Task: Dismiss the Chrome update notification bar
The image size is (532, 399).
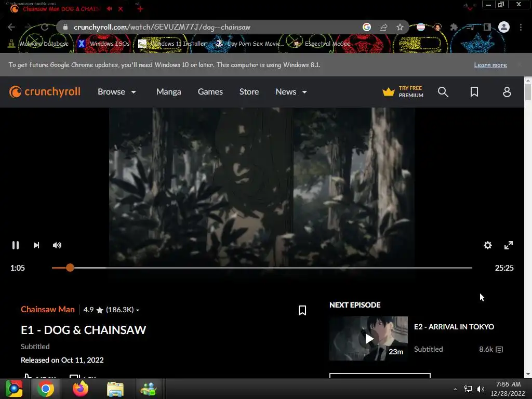Action: [520, 64]
